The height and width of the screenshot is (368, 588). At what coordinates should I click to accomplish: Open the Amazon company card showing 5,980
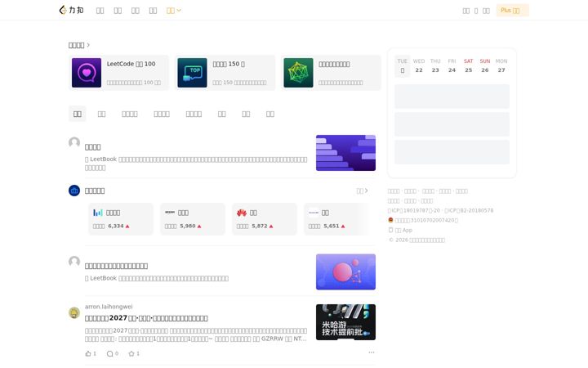193,219
